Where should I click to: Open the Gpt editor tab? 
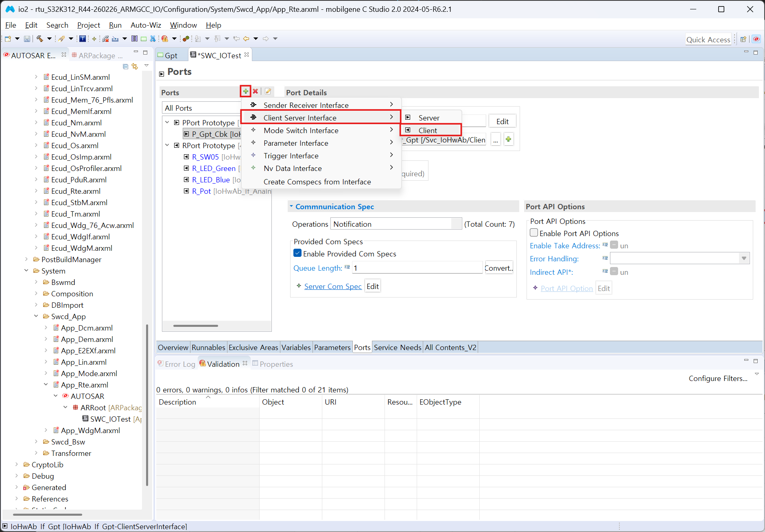coord(171,55)
